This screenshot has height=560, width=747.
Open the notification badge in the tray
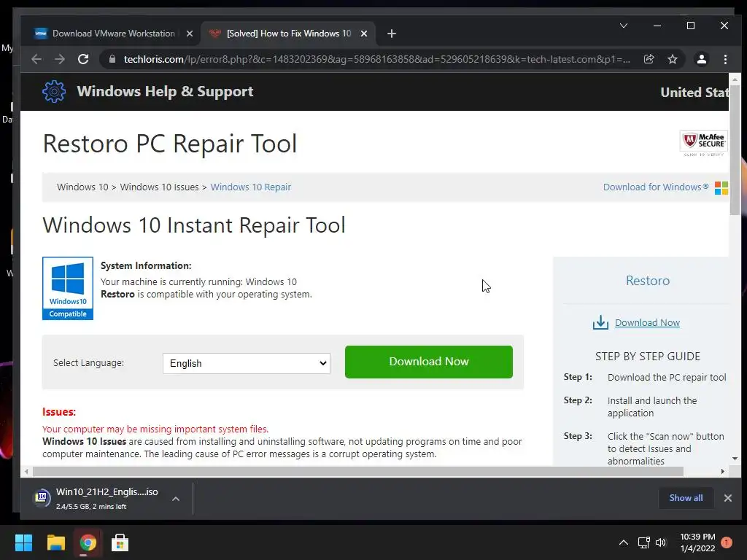tap(727, 542)
